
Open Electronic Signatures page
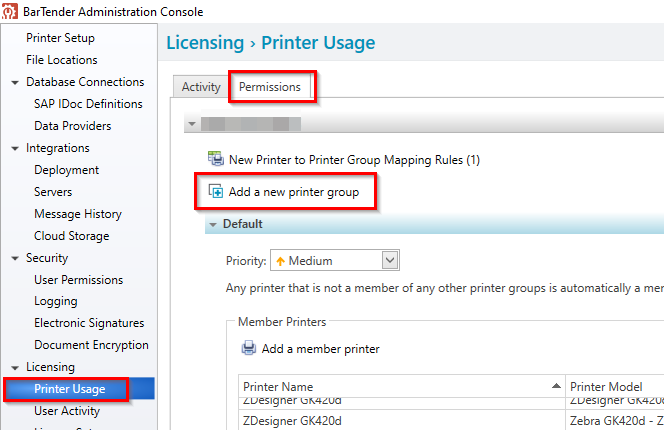pos(89,323)
